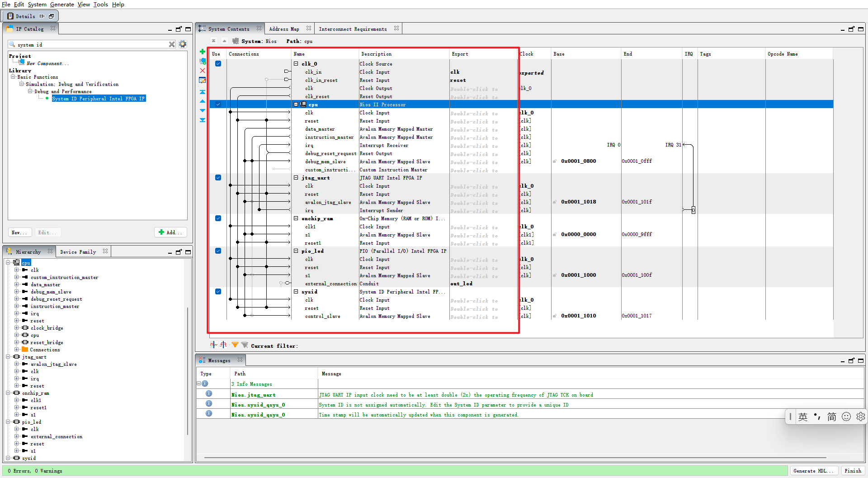This screenshot has width=868, height=478.
Task: Click the IME settings gear icon
Action: [x=861, y=416]
